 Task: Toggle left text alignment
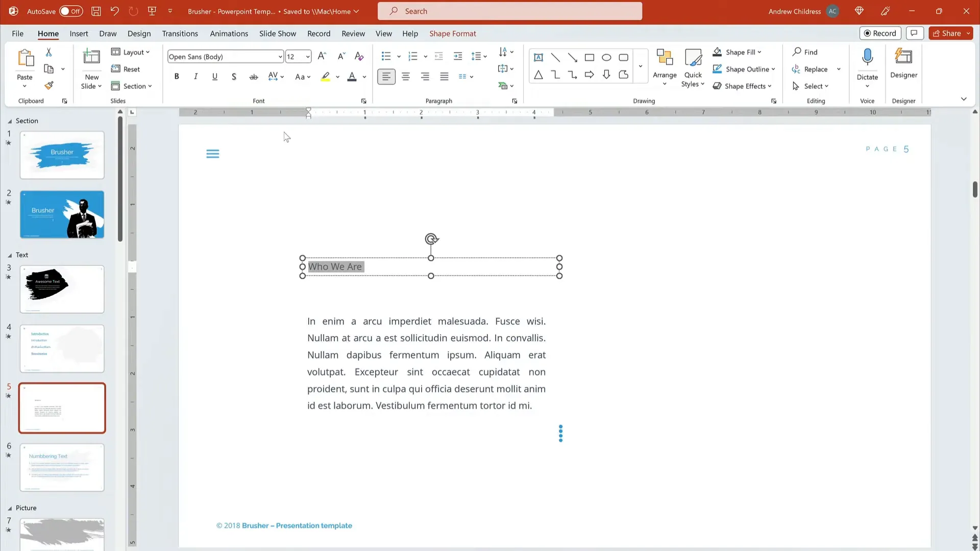click(x=386, y=77)
